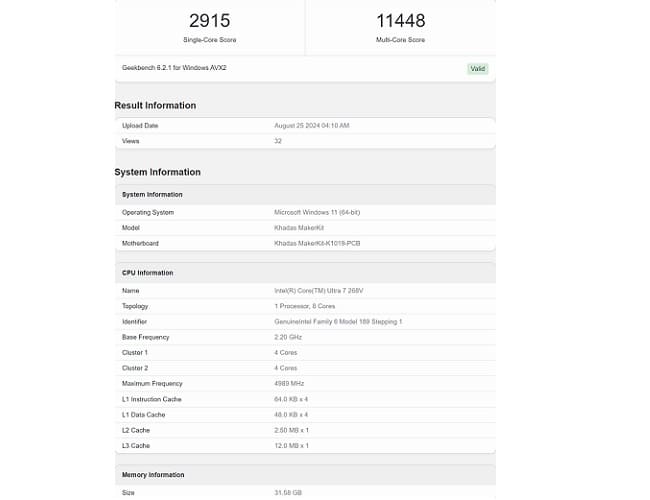Click the 'Single-Core Score' label
This screenshot has width=650, height=500.
[x=210, y=40]
